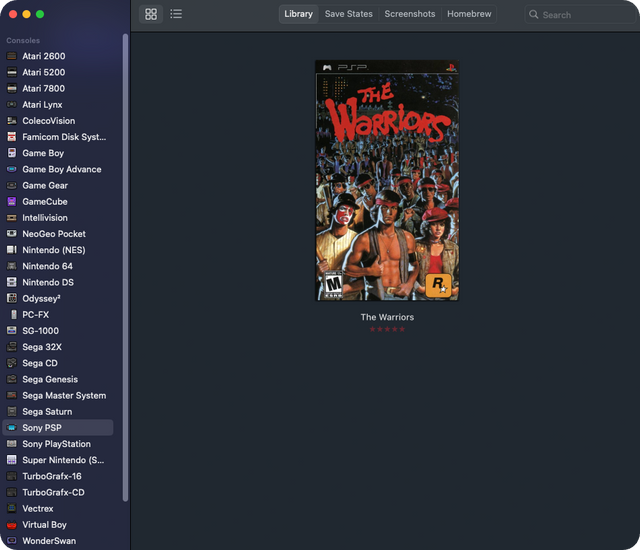This screenshot has width=640, height=550.
Task: Click the Atari 2600 console icon
Action: pyautogui.click(x=12, y=56)
